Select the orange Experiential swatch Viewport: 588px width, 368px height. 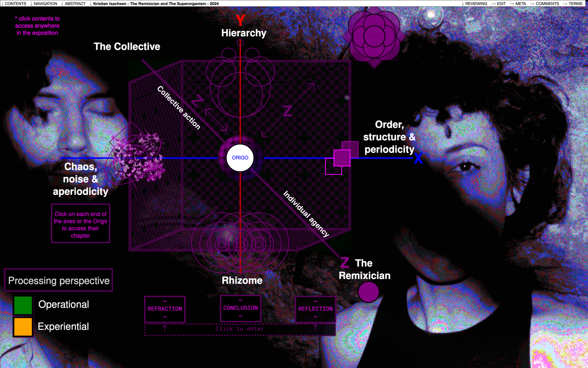click(23, 327)
